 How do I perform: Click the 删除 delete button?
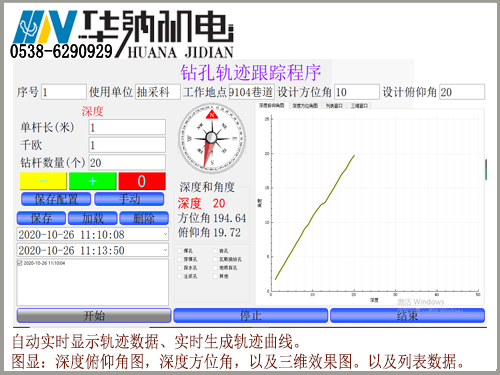144,218
